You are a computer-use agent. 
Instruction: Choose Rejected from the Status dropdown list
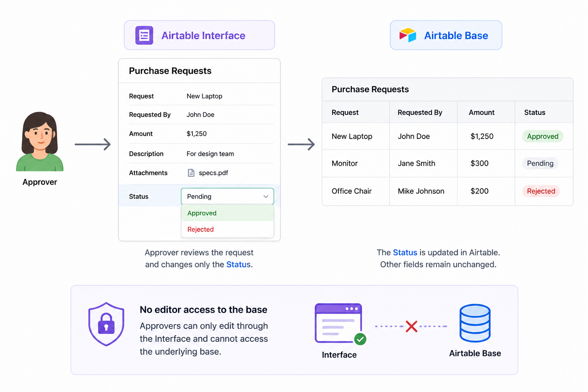pyautogui.click(x=227, y=229)
